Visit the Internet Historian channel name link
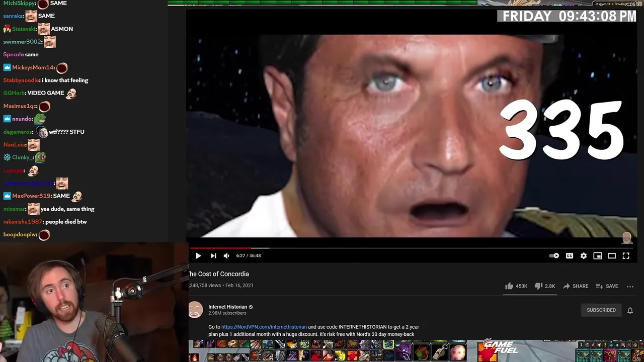The image size is (644, 362). pyautogui.click(x=227, y=307)
